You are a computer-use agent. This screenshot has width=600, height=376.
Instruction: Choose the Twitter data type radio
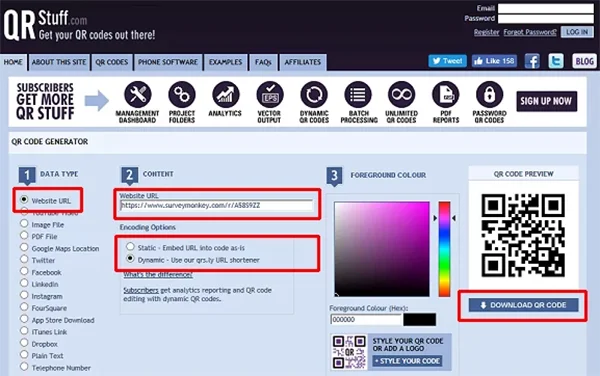[x=24, y=259]
